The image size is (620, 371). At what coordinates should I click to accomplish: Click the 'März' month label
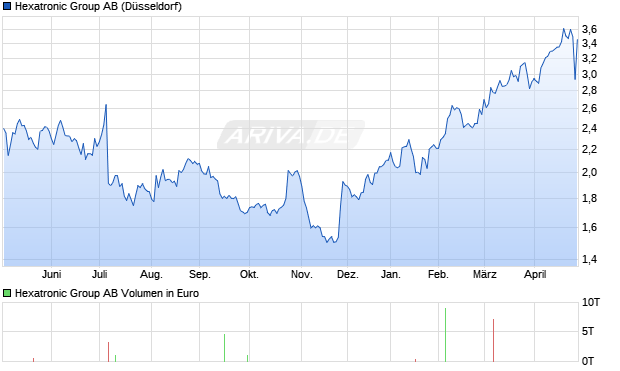point(485,274)
